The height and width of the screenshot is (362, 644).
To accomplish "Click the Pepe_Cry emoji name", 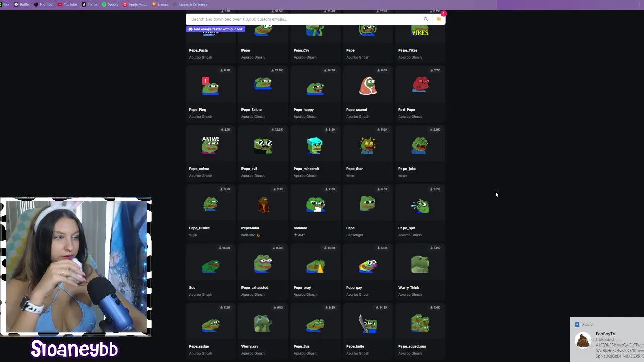I will click(301, 50).
